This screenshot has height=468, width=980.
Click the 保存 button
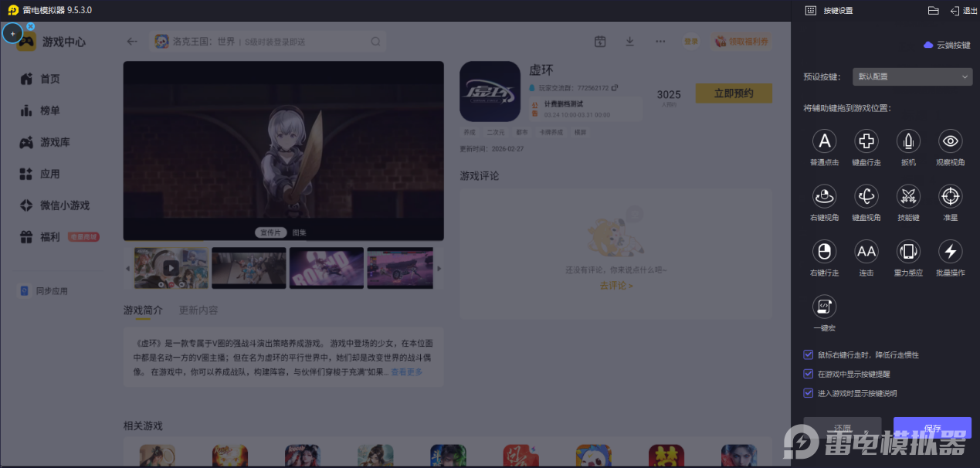pyautogui.click(x=932, y=428)
